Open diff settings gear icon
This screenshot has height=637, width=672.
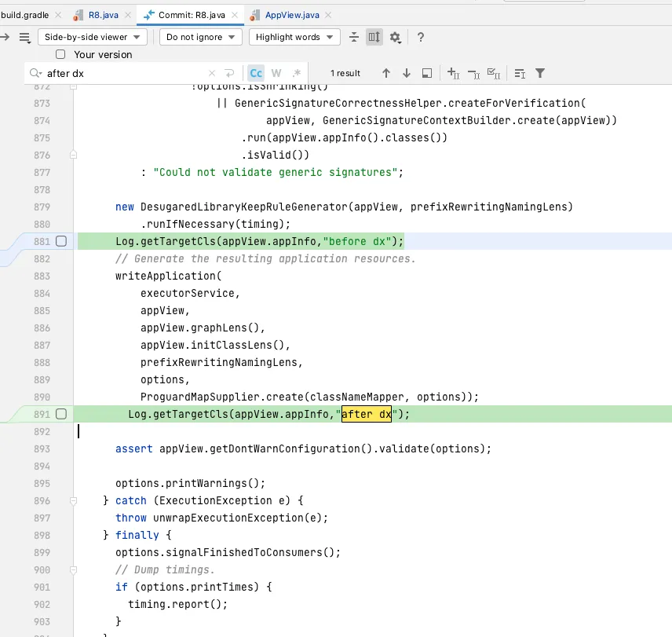(x=395, y=37)
